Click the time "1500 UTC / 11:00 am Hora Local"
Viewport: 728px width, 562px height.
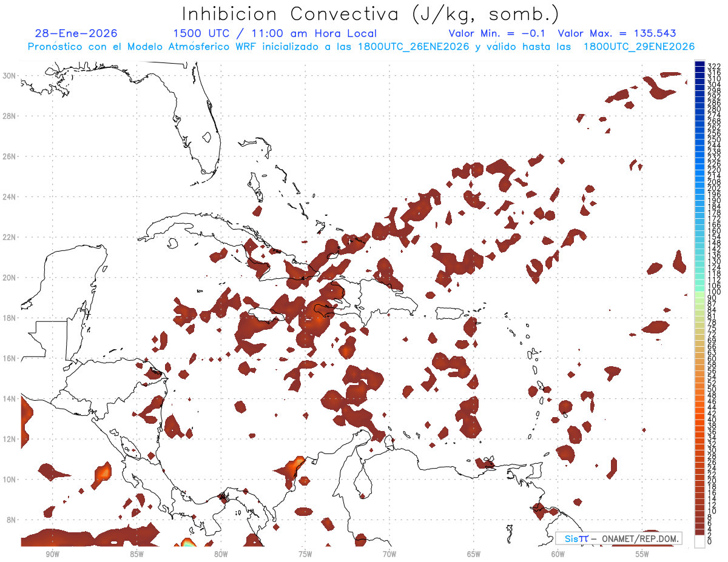pos(275,33)
